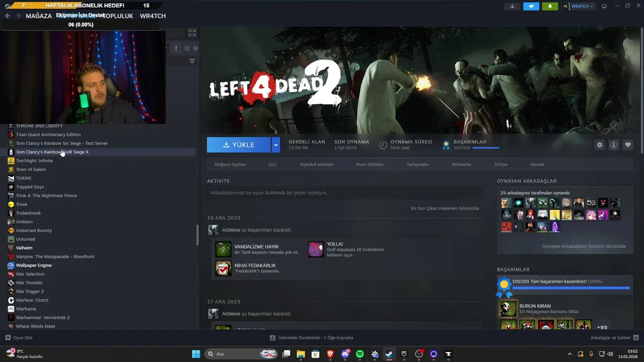Screen dimensions: 644x362
Task: Go back with the navigation arrow
Action: click(8, 16)
